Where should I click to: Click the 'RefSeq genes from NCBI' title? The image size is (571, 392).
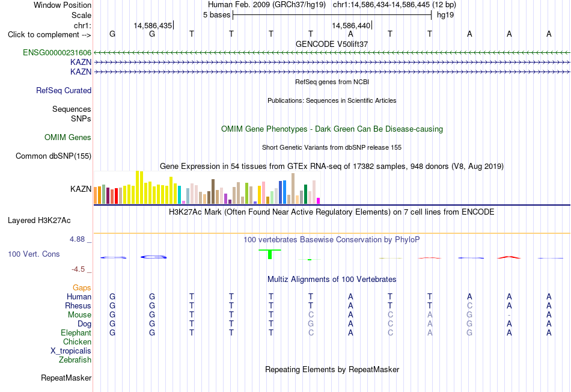[332, 82]
